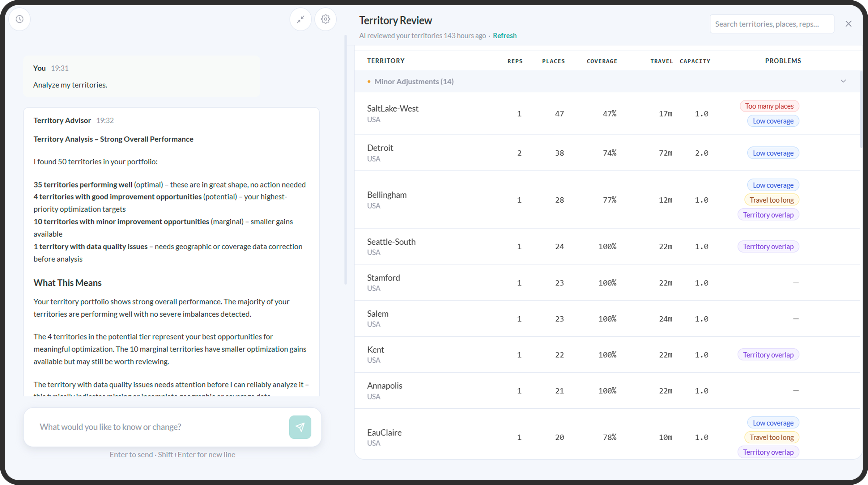Click Bellingham's Travel too long tag
Screen dimensions: 868x485
pyautogui.click(x=772, y=200)
